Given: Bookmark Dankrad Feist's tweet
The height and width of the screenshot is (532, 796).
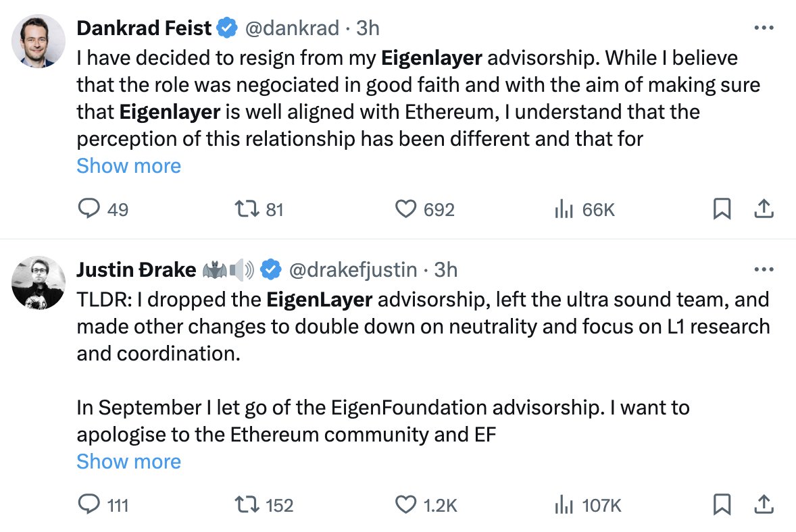Looking at the screenshot, I should (722, 210).
